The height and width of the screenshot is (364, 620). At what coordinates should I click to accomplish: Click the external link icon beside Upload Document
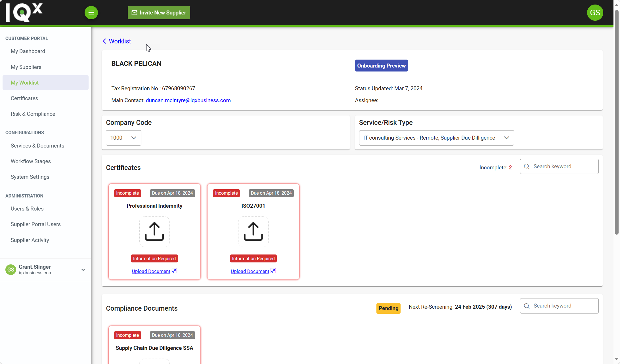click(174, 271)
